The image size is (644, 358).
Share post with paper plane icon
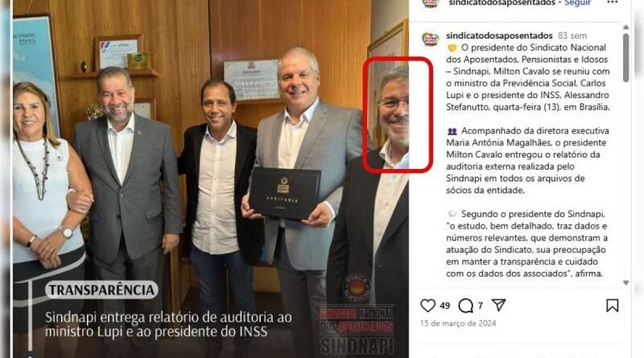coord(498,305)
